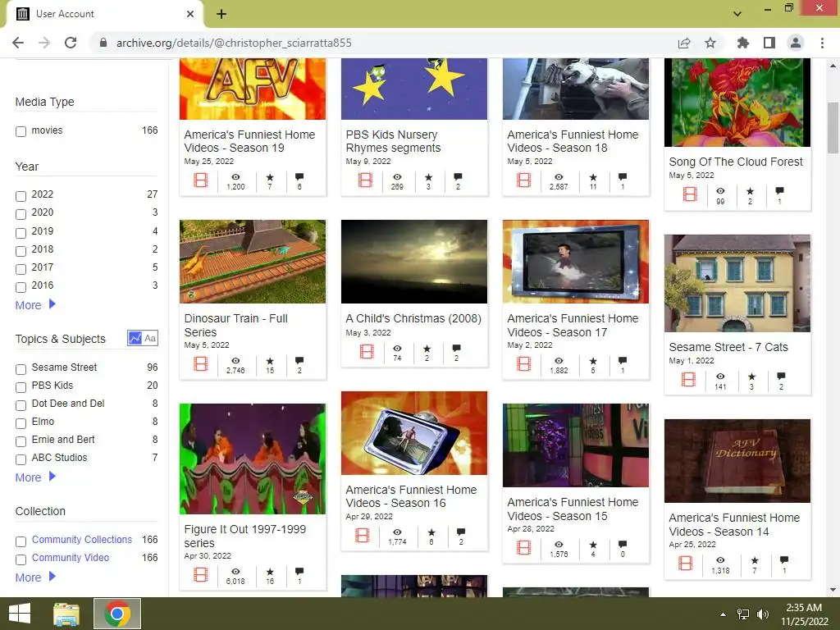Click the film icon for AFV Season 16
Screen dimensions: 840x630
(362, 535)
